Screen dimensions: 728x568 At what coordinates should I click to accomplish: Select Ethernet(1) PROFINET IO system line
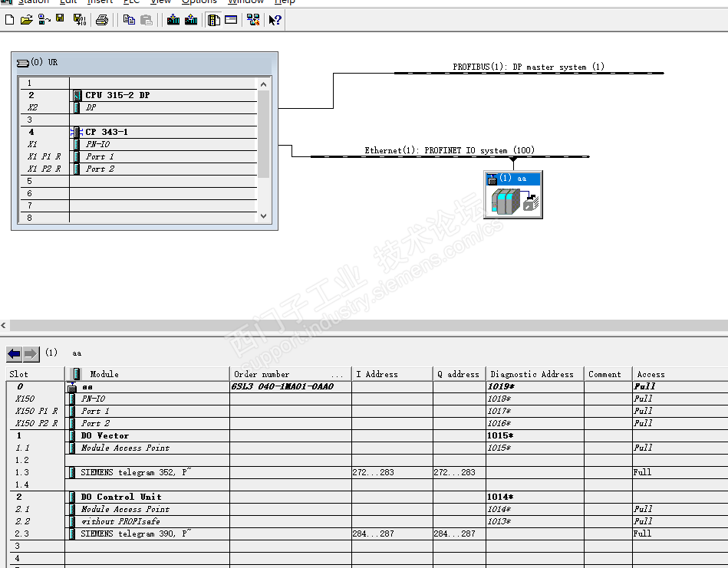[450, 156]
